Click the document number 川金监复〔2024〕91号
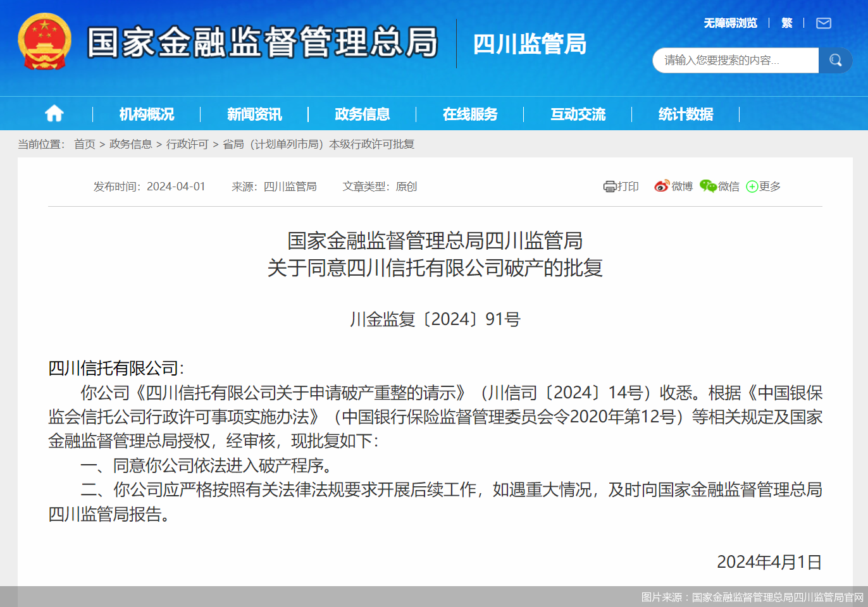This screenshot has width=868, height=607. click(x=435, y=319)
